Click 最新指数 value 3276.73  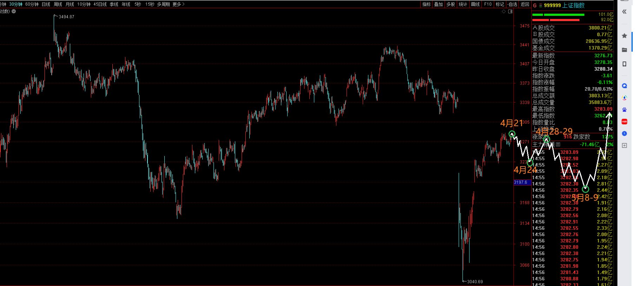point(603,56)
